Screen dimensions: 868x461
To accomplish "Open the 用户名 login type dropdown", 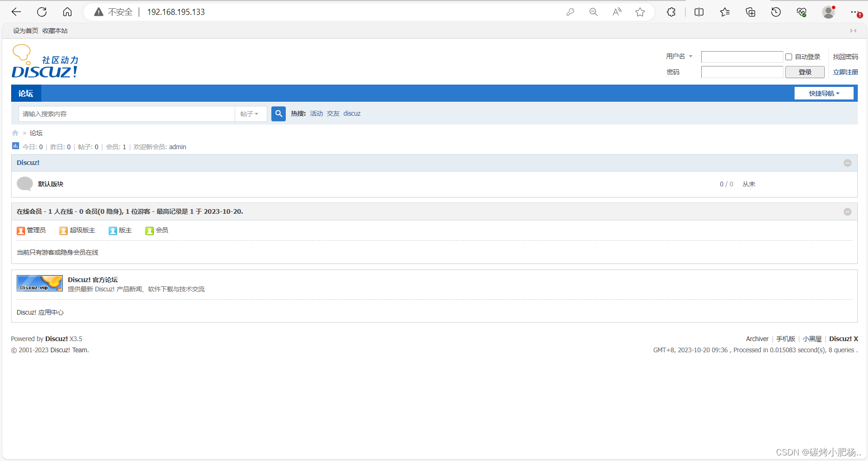I will [x=679, y=56].
